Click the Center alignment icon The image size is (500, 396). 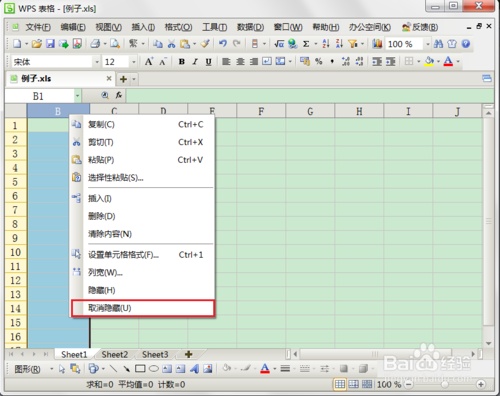point(240,61)
